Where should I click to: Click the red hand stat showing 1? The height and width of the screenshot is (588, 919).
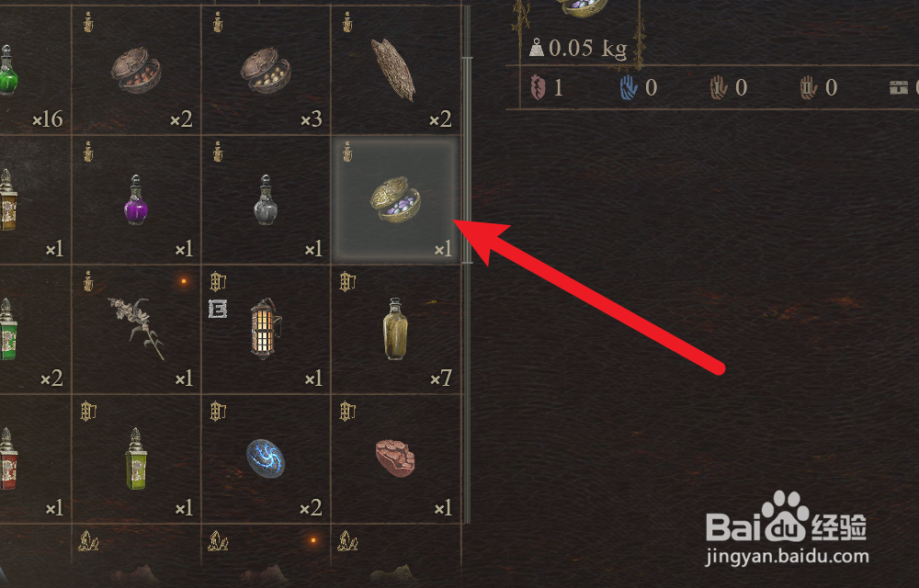tap(546, 88)
